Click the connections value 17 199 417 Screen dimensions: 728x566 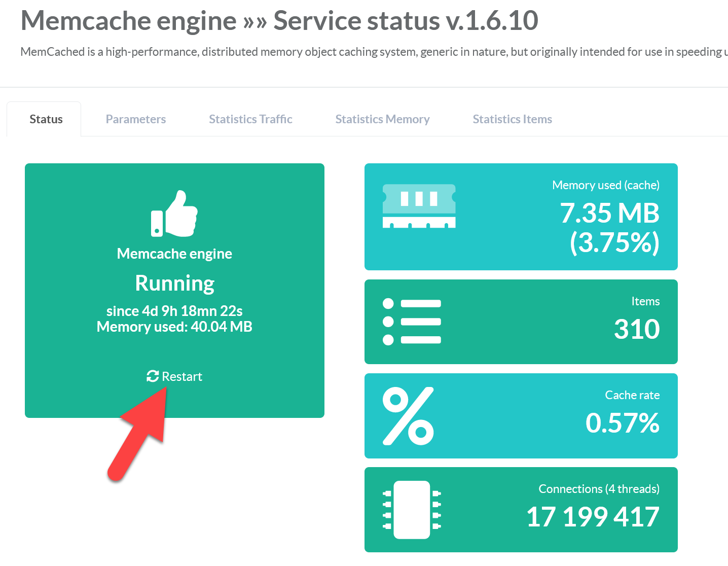tap(593, 517)
